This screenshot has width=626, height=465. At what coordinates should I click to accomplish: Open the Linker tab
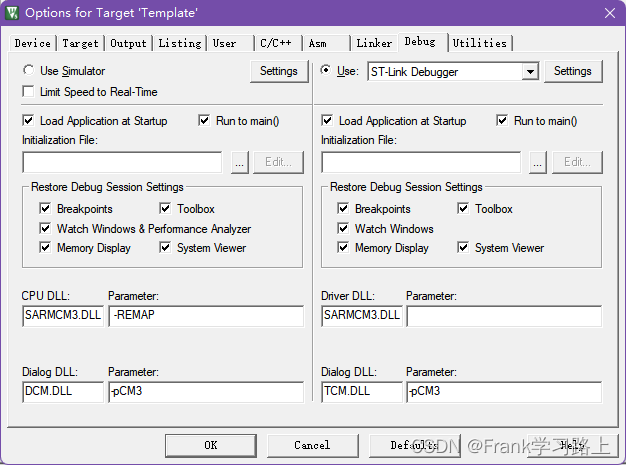coord(374,43)
